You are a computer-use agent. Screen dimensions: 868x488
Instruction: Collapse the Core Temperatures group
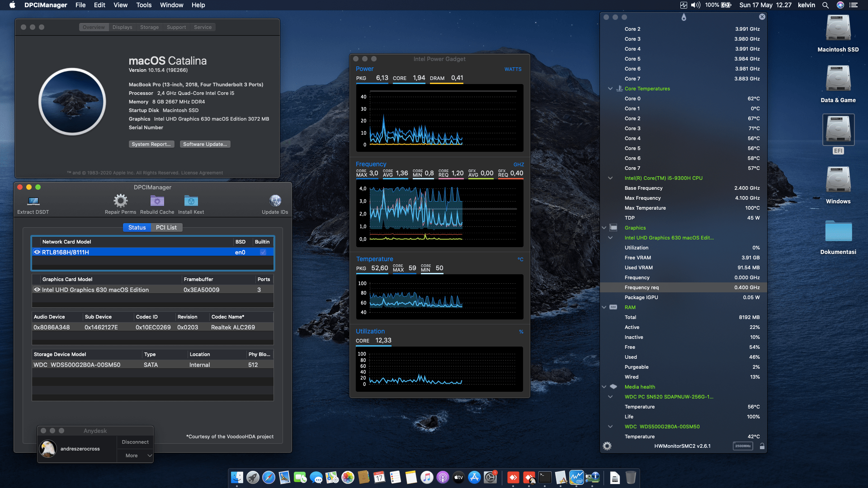610,89
